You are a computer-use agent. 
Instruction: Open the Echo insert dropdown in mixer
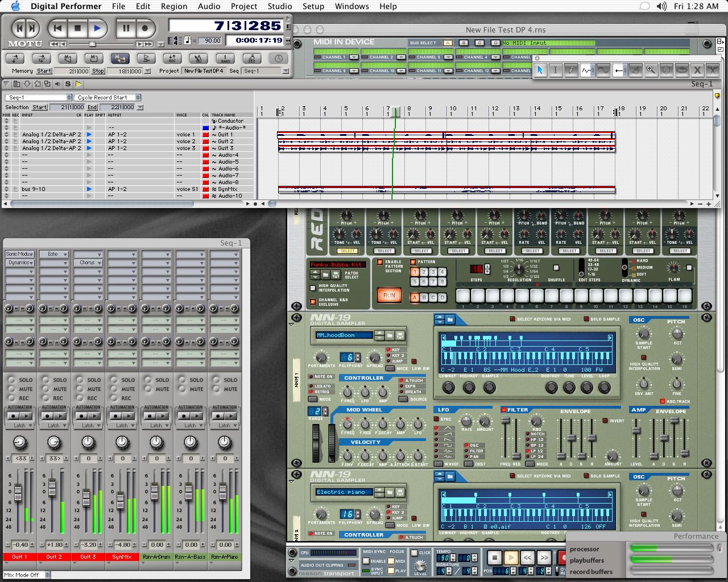pyautogui.click(x=54, y=254)
